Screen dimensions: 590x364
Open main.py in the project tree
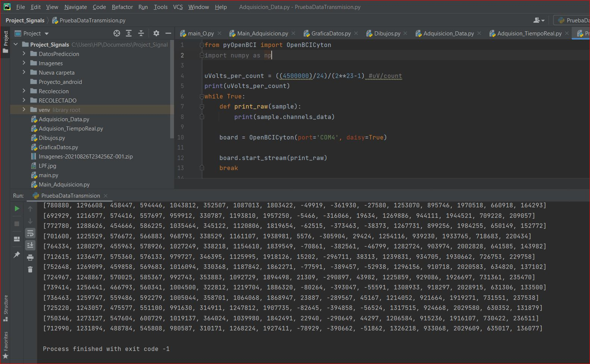click(49, 175)
